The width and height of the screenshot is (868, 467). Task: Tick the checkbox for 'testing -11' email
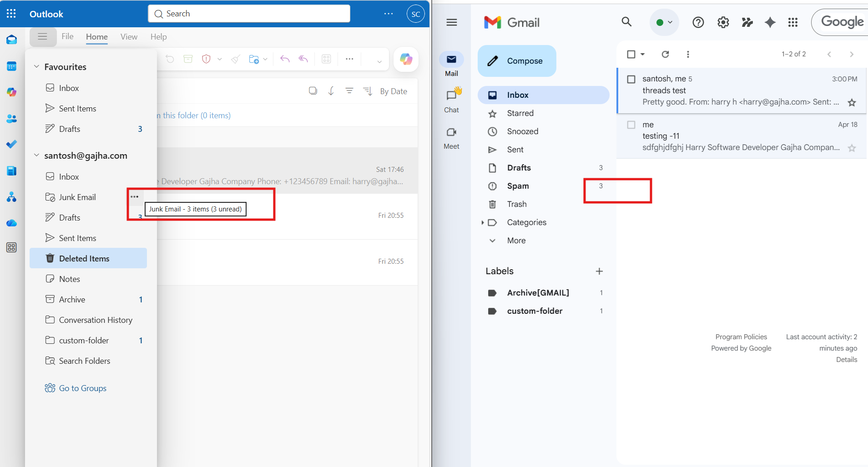pos(631,125)
